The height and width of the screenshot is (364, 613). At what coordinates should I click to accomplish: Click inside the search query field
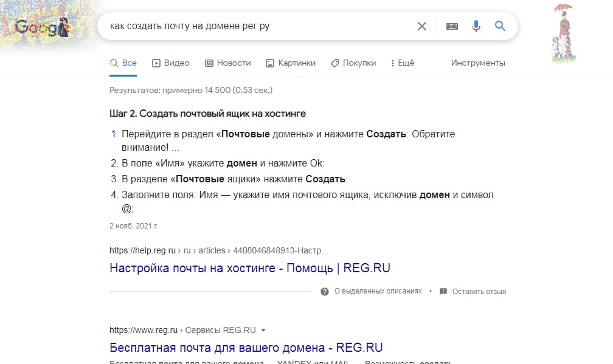258,26
